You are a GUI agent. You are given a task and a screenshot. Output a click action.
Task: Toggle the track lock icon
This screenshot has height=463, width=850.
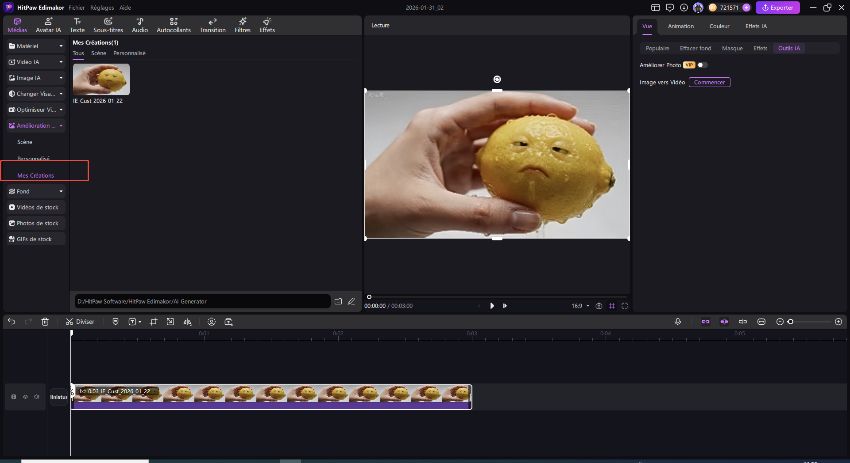(x=14, y=397)
